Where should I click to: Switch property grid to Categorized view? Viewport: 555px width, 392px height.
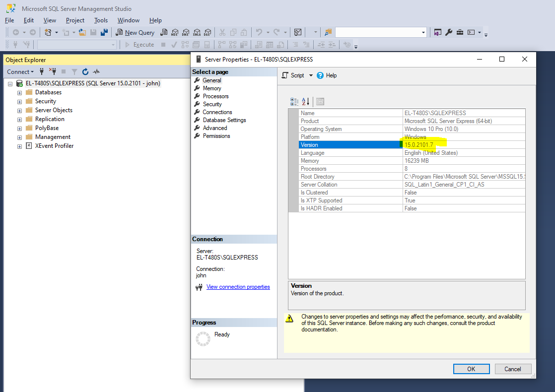click(294, 102)
